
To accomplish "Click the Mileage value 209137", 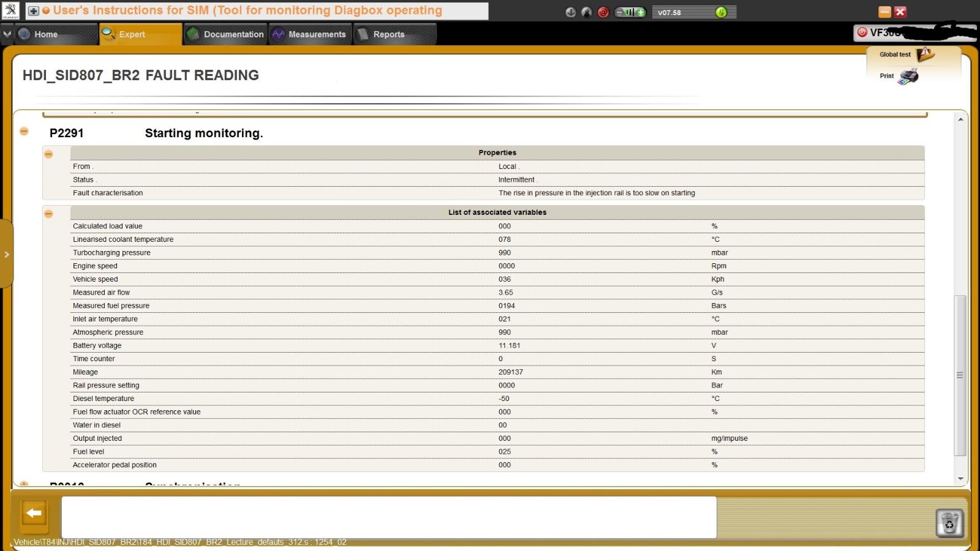I will coord(511,372).
